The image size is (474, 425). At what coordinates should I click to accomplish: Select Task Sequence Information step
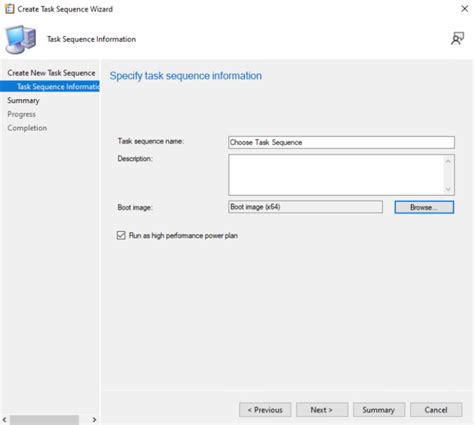coord(50,87)
